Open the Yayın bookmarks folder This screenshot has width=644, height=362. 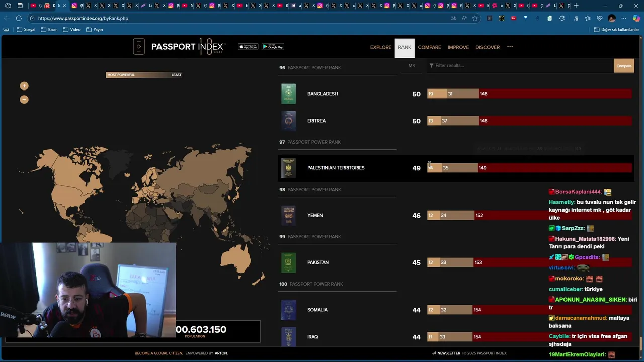(94, 30)
